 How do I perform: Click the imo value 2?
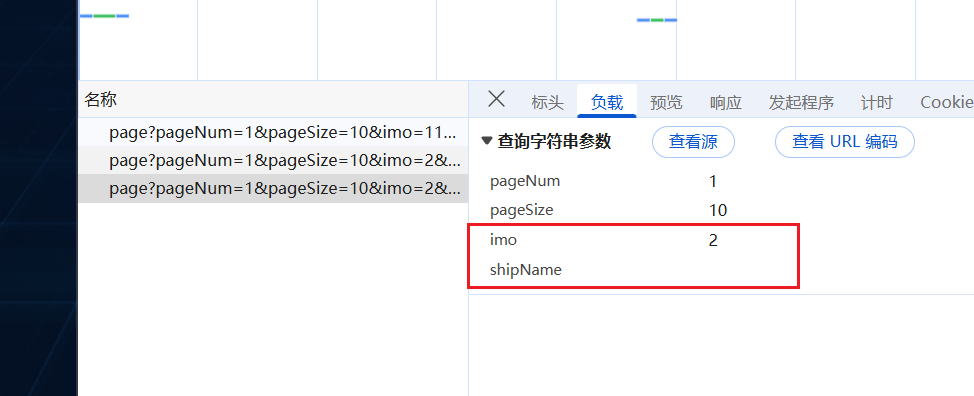[712, 240]
